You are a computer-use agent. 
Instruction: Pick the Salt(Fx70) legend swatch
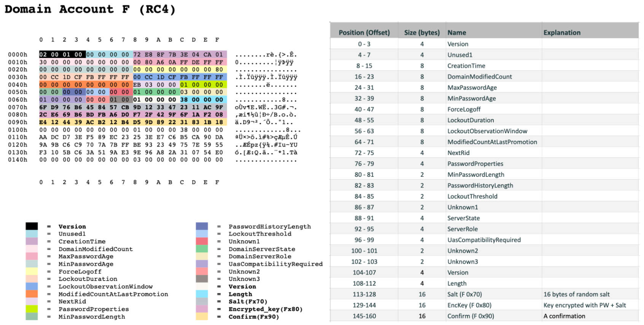pyautogui.click(x=202, y=301)
